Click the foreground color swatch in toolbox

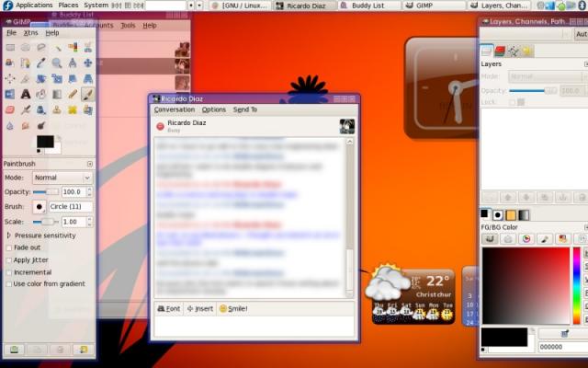point(45,142)
